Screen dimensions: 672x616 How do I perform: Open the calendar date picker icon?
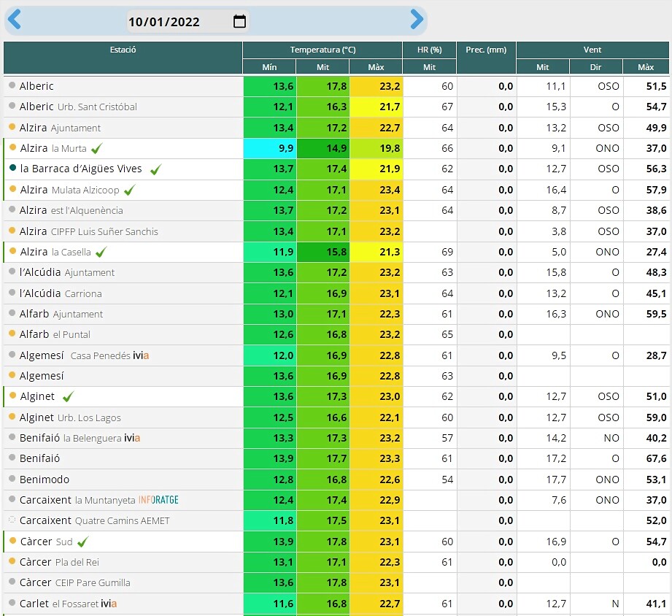click(x=239, y=21)
